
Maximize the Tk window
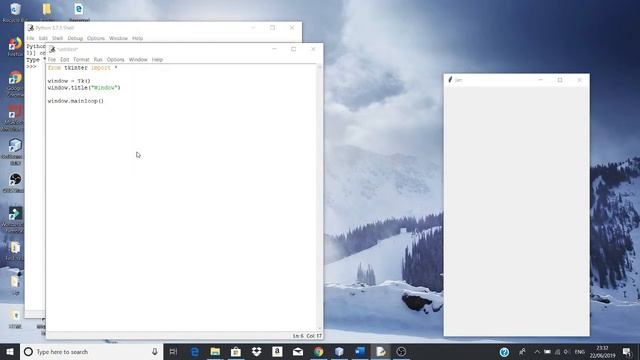pos(560,80)
